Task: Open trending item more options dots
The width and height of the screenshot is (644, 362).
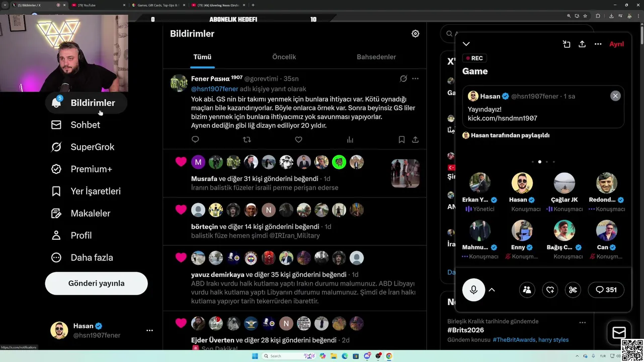Action: 582,322
